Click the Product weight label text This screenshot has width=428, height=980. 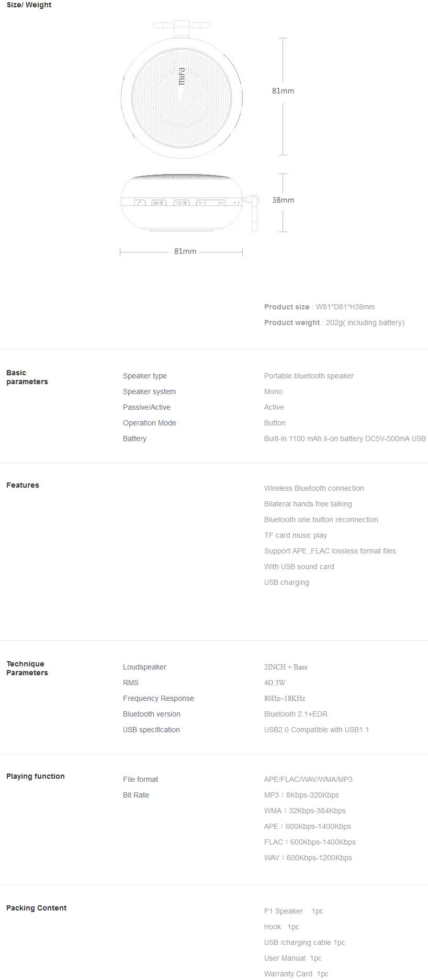click(x=292, y=322)
